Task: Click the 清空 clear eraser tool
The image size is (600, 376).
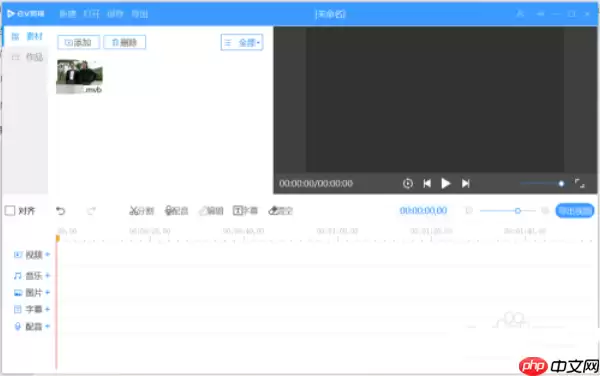Action: point(280,211)
